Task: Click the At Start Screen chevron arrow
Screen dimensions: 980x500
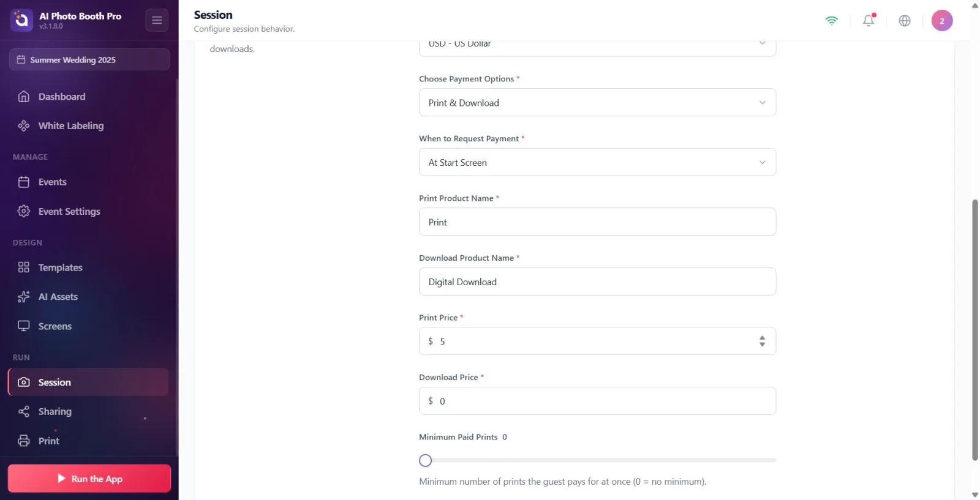Action: [x=763, y=162]
